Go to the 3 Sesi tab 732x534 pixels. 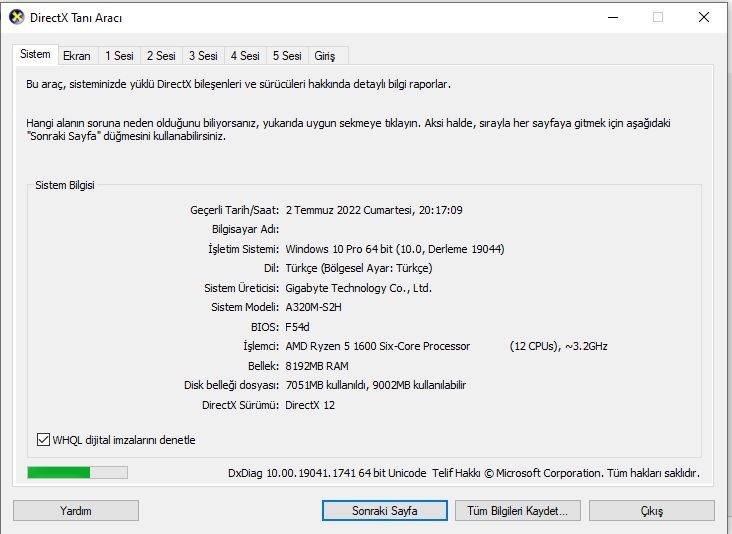point(203,56)
